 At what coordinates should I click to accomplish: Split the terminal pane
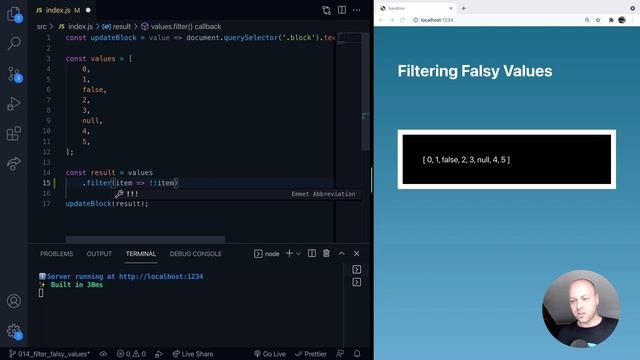click(x=312, y=253)
